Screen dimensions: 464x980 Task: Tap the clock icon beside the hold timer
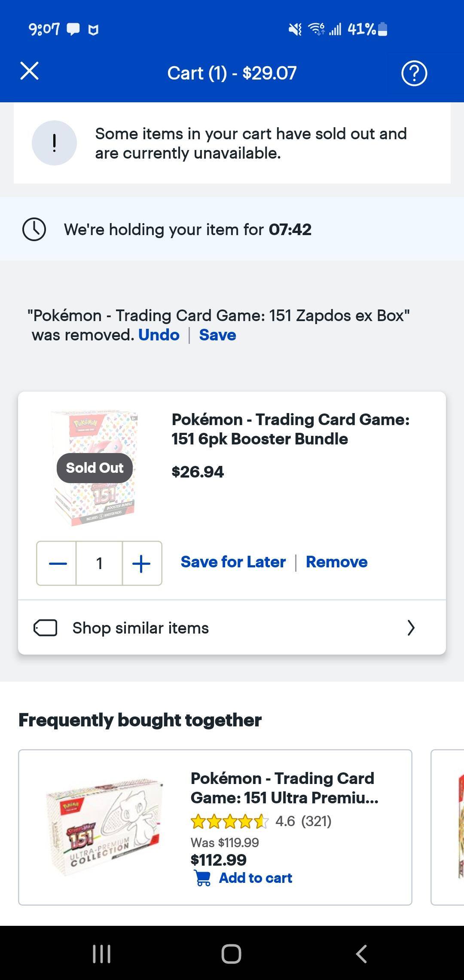click(35, 229)
